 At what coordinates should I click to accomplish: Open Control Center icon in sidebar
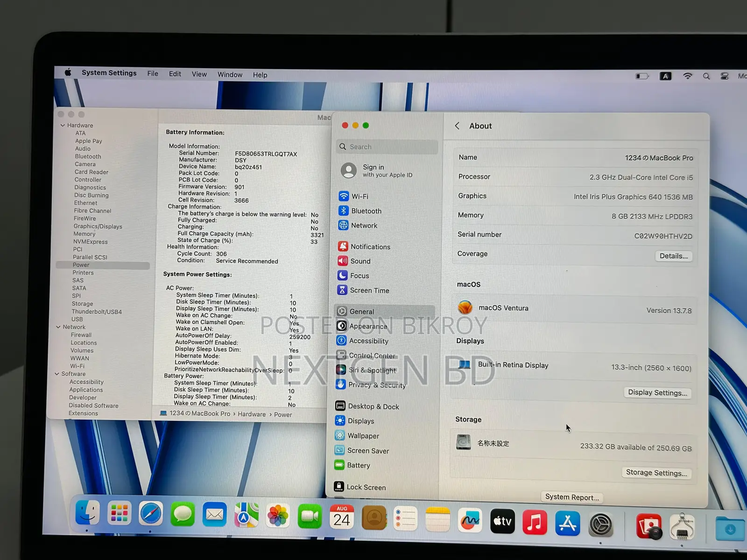point(341,355)
